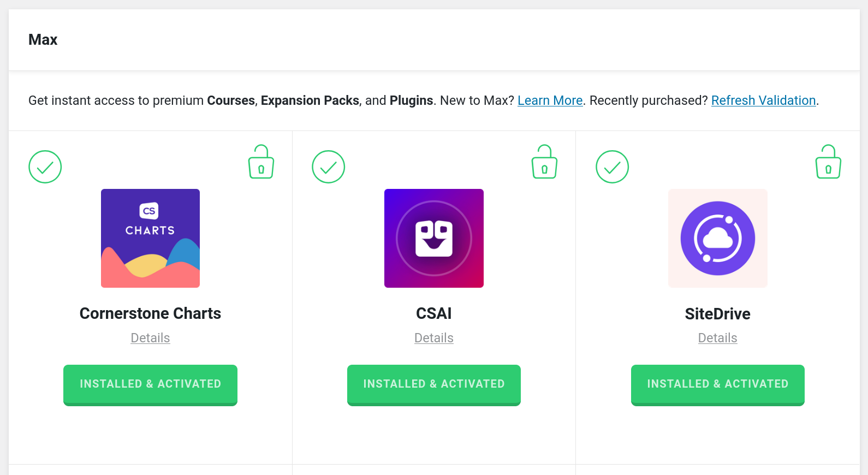Click the unlocked padlock on CSAI card

(544, 163)
